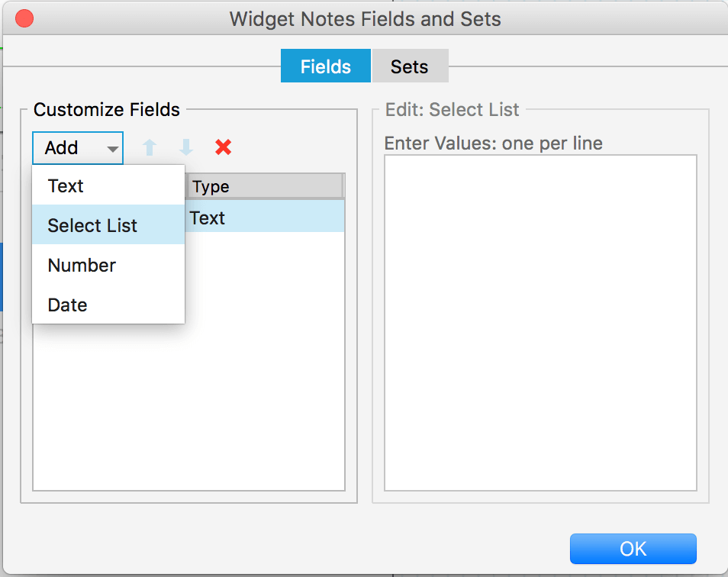This screenshot has height=577, width=728.
Task: Click into the Enter Values text area
Action: tap(540, 323)
